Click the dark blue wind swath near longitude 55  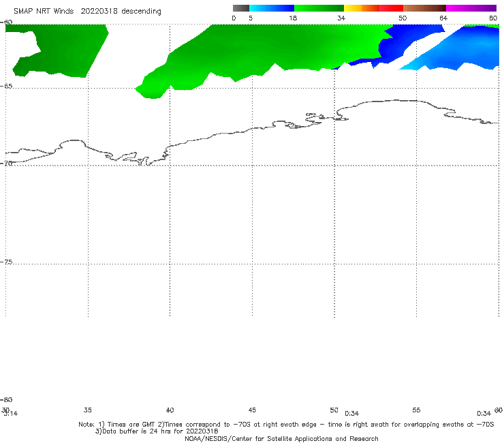coord(398,42)
